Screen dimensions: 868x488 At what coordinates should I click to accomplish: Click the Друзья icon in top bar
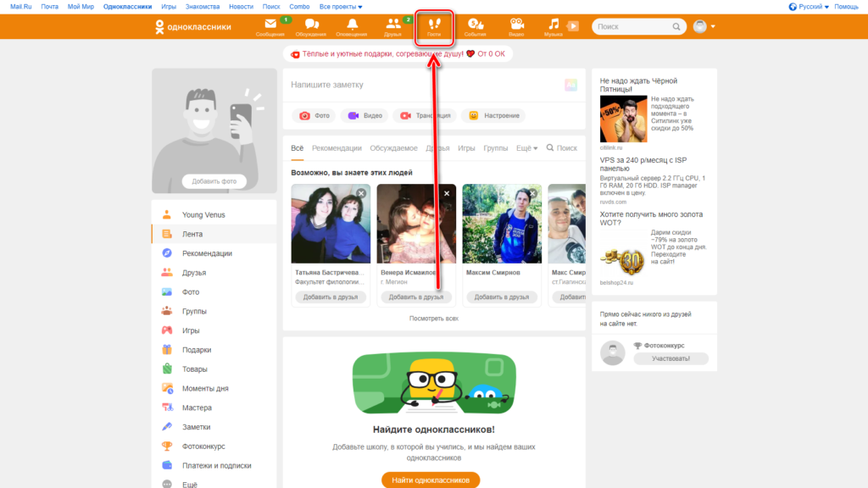coord(392,26)
